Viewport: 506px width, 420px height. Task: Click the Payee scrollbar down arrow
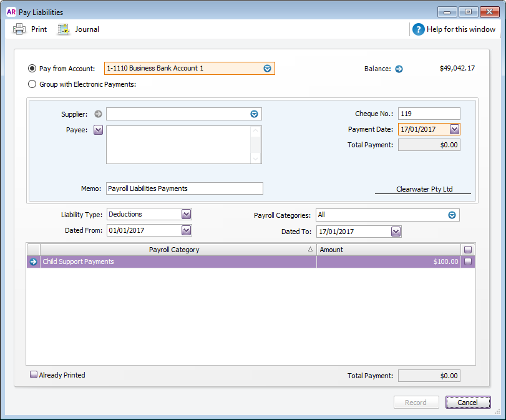point(256,159)
